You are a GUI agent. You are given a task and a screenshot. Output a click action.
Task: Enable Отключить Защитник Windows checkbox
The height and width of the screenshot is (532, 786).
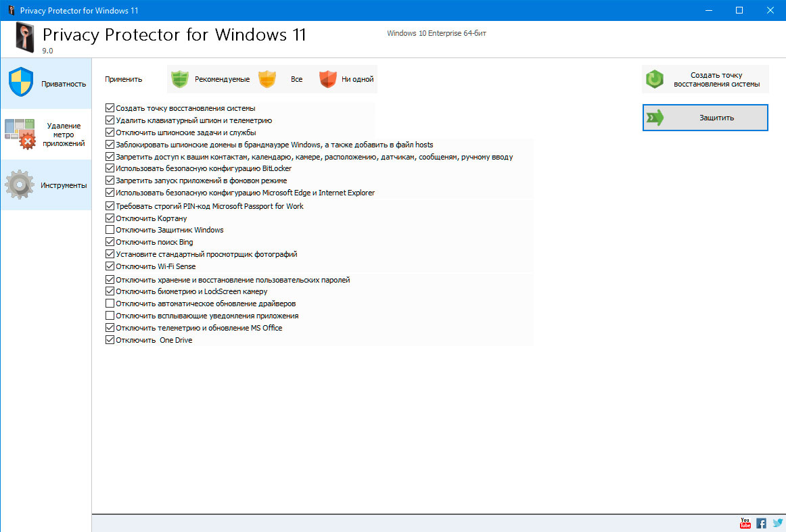[110, 230]
